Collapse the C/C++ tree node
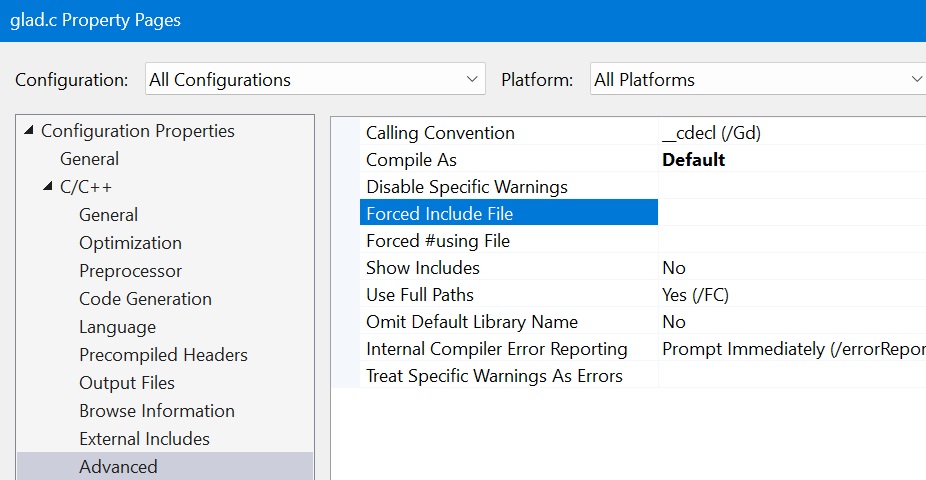 (47, 187)
